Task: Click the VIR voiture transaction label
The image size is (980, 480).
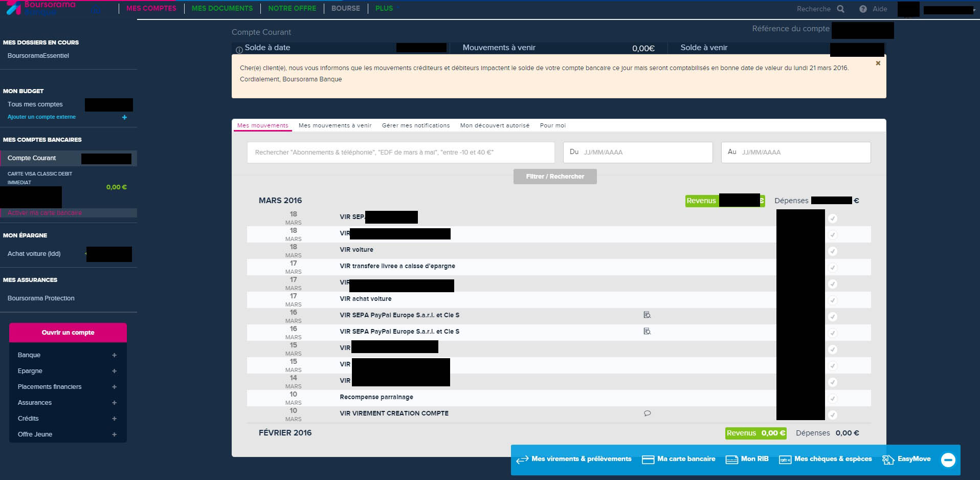Action: (357, 250)
